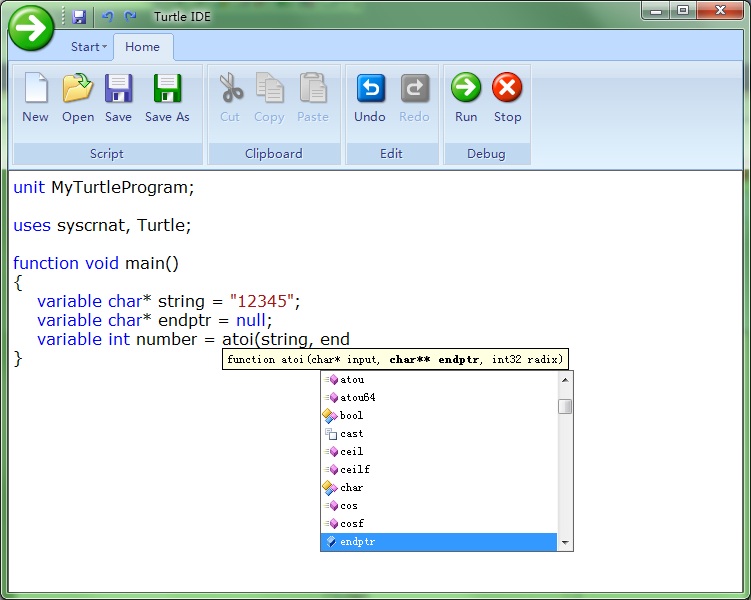The image size is (751, 600).
Task: Click the green arrow application button
Action: point(32,28)
